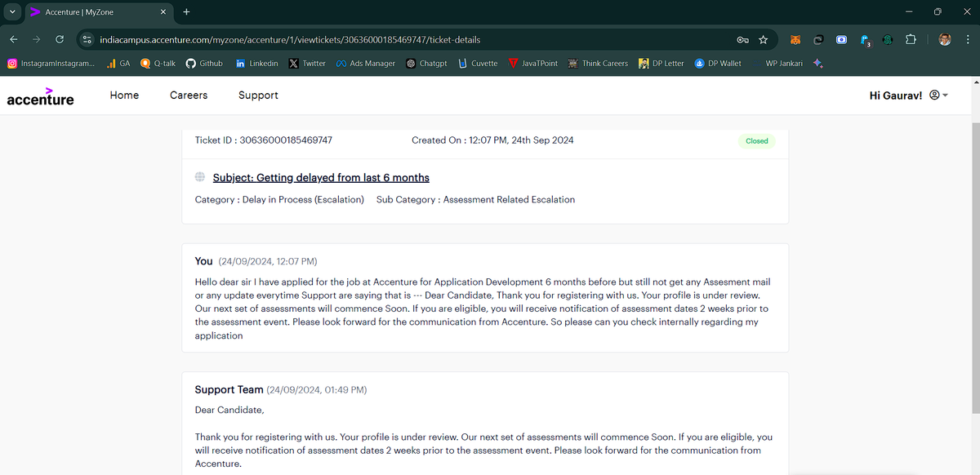Open the DP Letter bookmark
Screen dimensions: 980x475
[661, 63]
